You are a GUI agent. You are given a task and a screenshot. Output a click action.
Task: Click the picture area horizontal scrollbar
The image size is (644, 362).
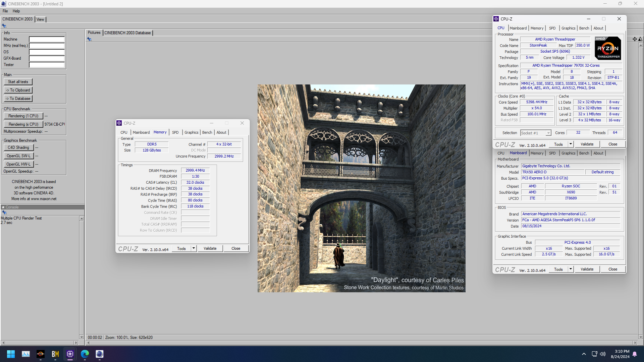362,343
